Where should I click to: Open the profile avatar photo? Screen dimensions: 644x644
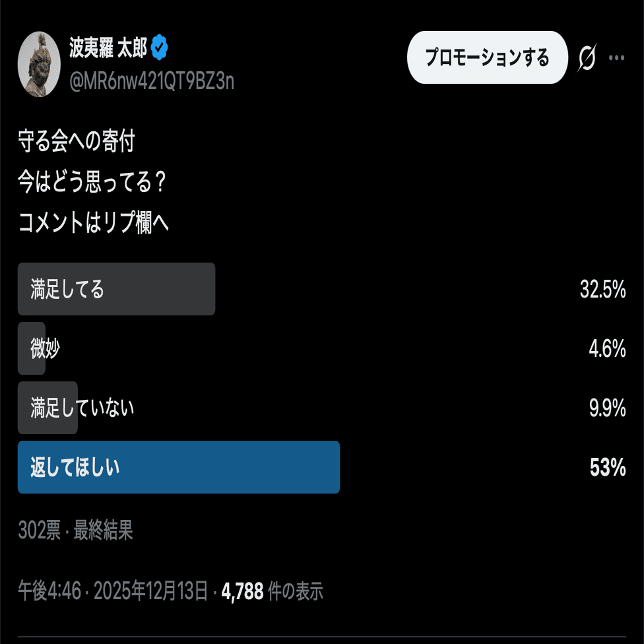coord(39,64)
